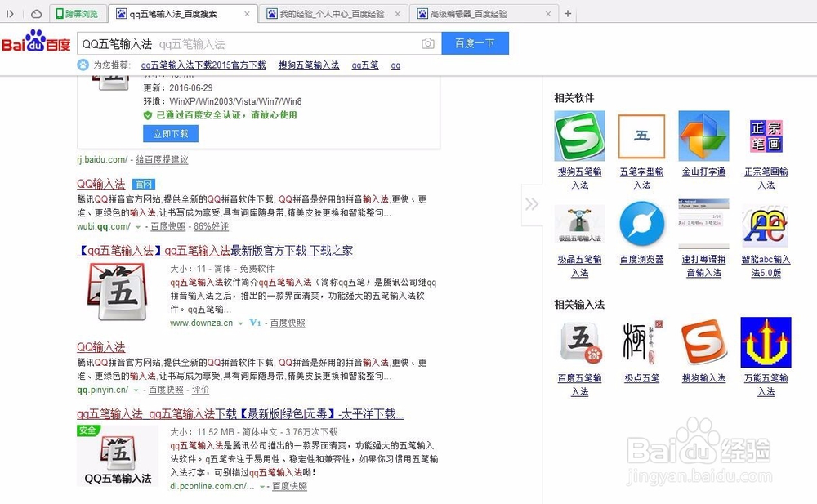Open the 万能五笔输入法 anchor icon

(x=766, y=342)
